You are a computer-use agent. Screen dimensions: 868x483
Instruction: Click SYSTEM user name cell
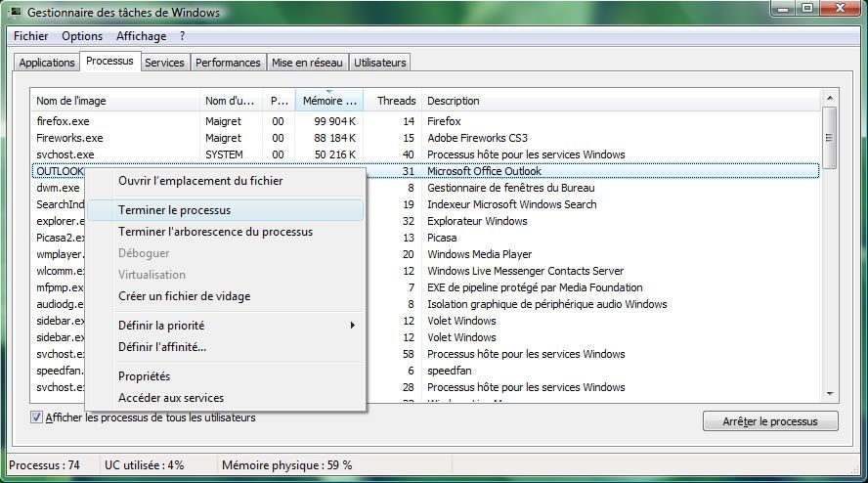coord(224,154)
